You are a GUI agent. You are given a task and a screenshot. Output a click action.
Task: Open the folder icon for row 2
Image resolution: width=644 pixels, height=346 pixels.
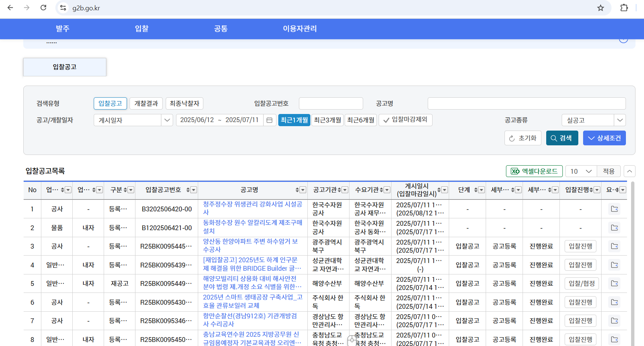614,228
